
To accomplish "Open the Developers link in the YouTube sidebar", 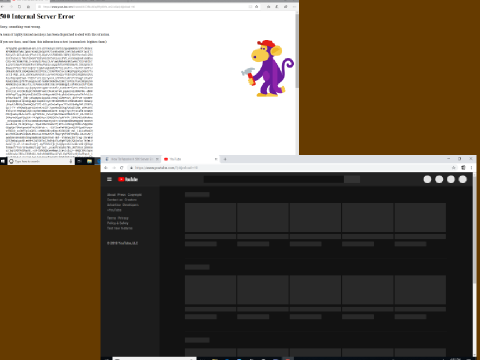I will point(130,205).
